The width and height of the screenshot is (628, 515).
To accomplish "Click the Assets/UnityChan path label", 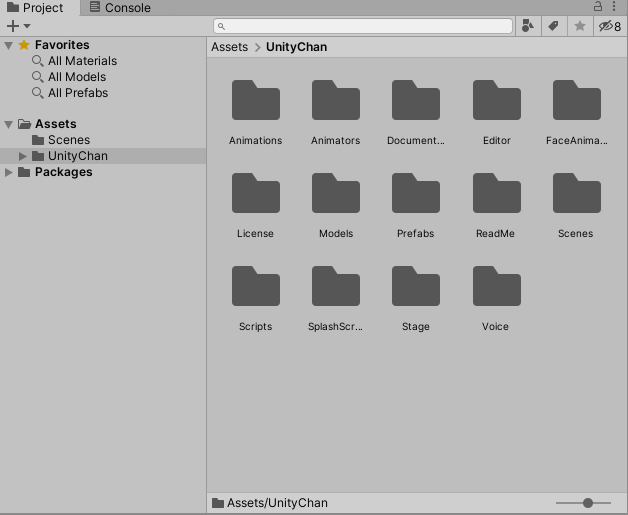I will (x=277, y=503).
